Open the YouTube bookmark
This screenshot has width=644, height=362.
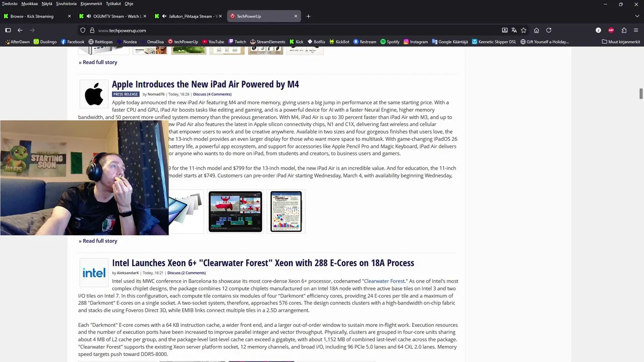tap(213, 42)
